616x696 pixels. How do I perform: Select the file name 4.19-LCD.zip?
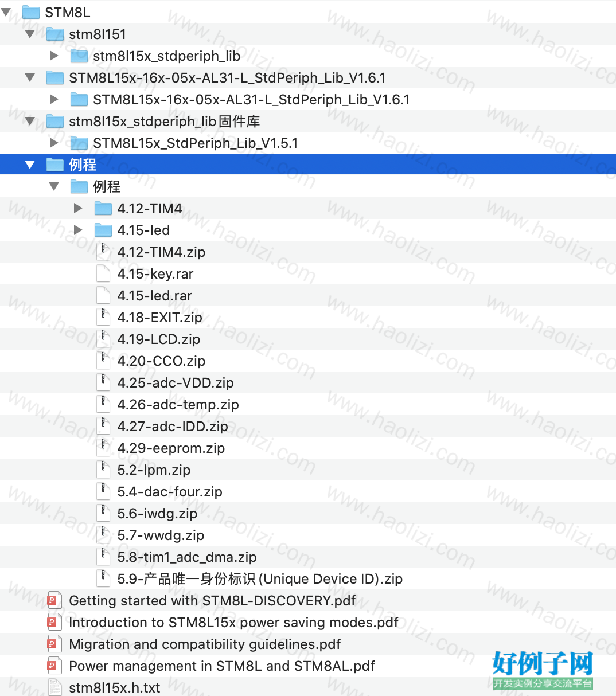159,339
